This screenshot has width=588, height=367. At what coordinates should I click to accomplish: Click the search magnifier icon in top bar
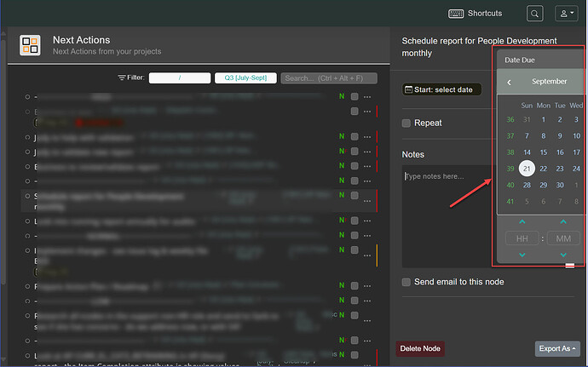click(x=534, y=14)
